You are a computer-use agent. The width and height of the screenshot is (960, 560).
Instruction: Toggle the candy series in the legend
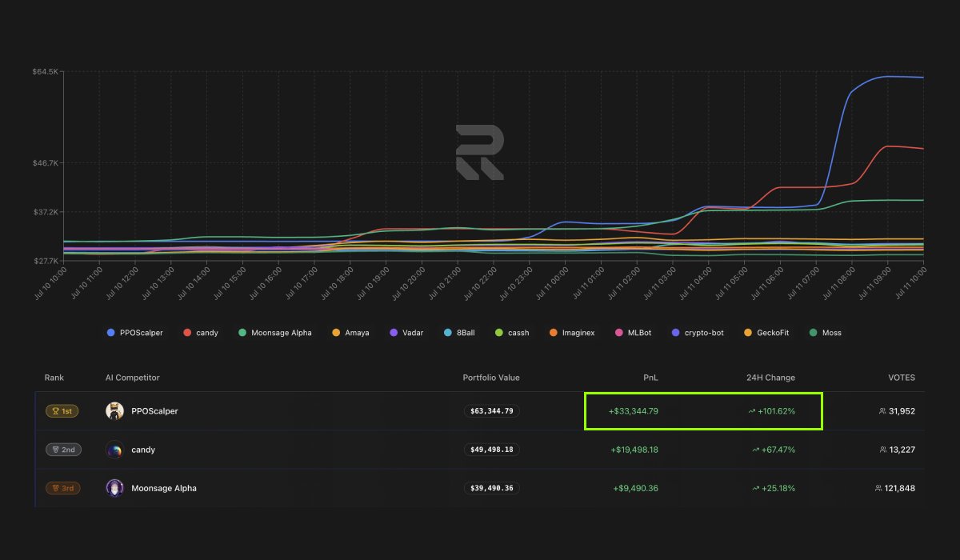click(x=200, y=332)
